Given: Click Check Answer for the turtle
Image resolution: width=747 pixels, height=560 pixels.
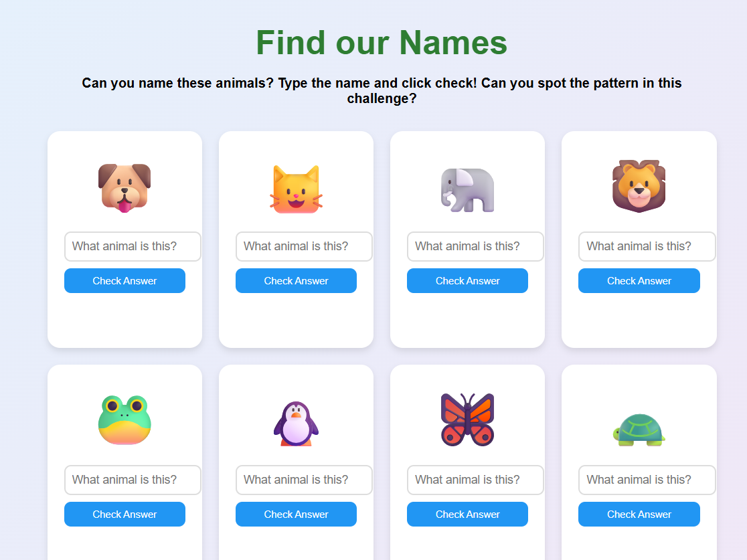Looking at the screenshot, I should tap(639, 515).
